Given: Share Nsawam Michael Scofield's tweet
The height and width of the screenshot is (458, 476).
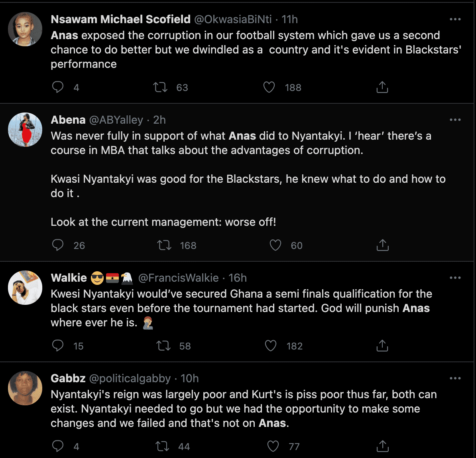Looking at the screenshot, I should pos(382,87).
